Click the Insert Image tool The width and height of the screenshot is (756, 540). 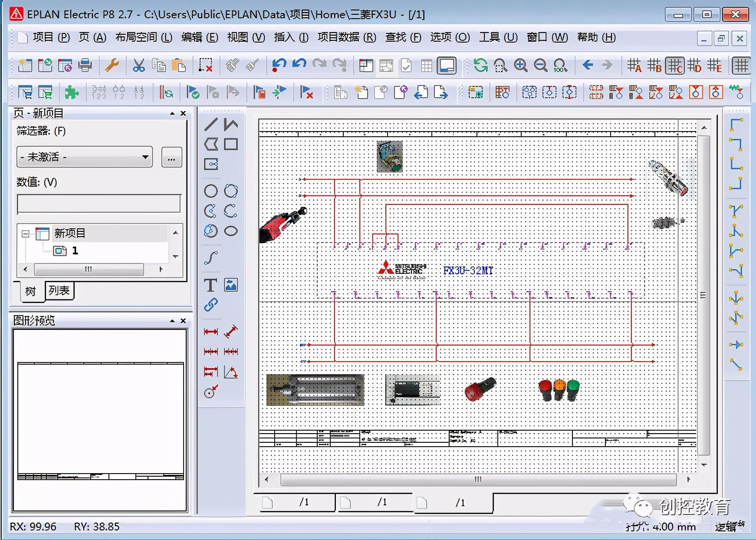[x=231, y=285]
